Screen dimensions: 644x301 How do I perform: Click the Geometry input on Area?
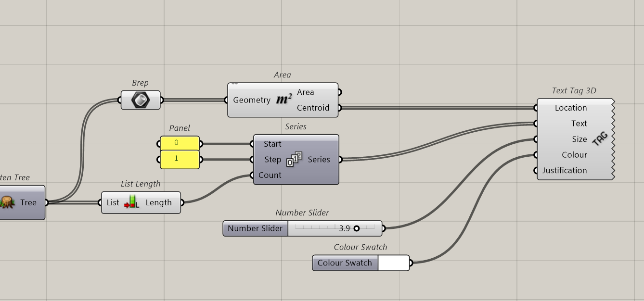[252, 100]
